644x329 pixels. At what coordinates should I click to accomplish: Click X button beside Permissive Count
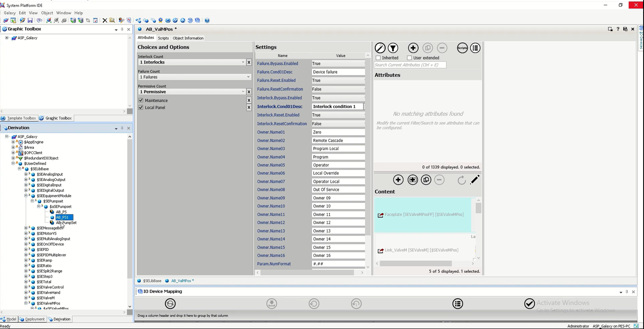(x=249, y=92)
